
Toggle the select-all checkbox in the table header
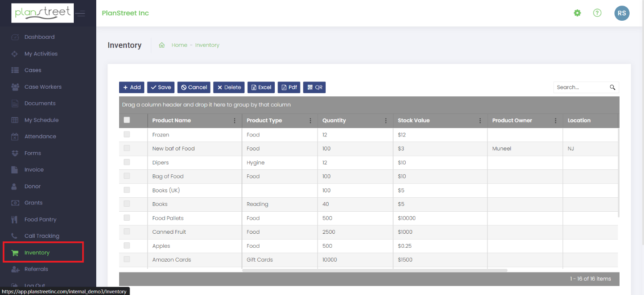(126, 120)
